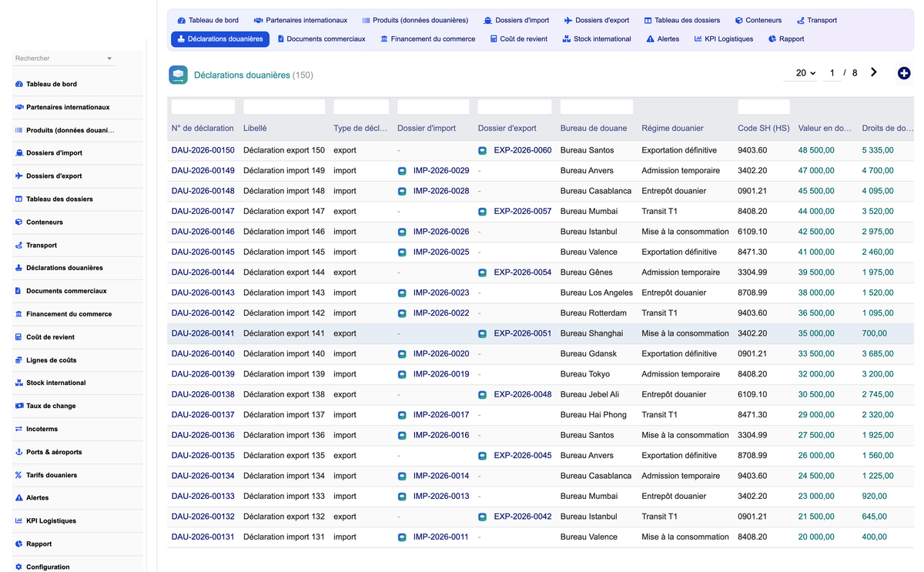Sort by the Valeur en douane column header
Viewport: 924px width, 572px height.
[825, 129]
